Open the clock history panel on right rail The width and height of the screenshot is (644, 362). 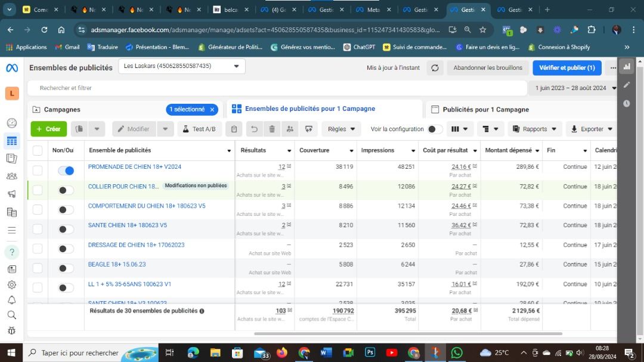[627, 104]
